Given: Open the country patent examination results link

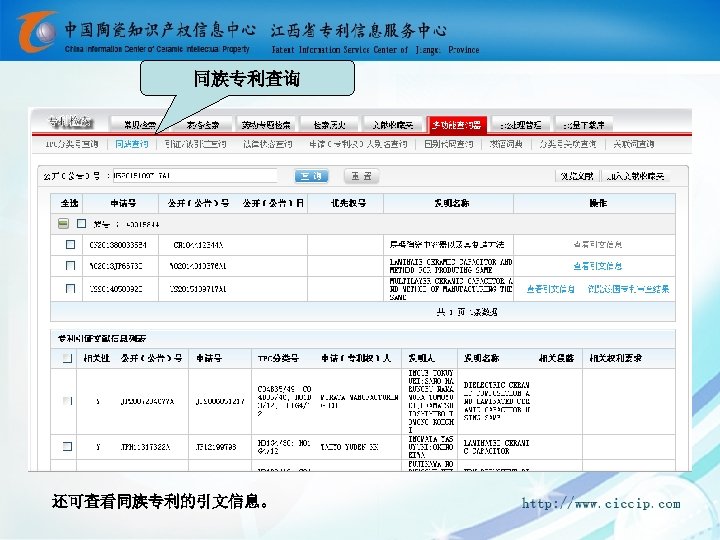Looking at the screenshot, I should click(x=628, y=289).
